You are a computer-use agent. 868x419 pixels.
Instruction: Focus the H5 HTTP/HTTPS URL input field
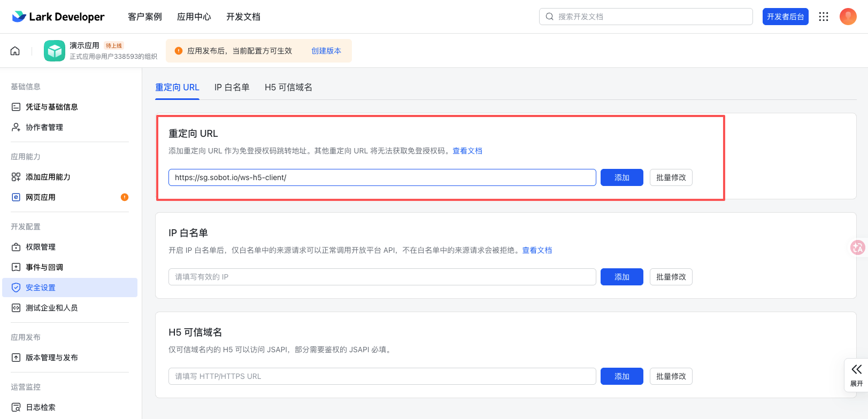[382, 376]
